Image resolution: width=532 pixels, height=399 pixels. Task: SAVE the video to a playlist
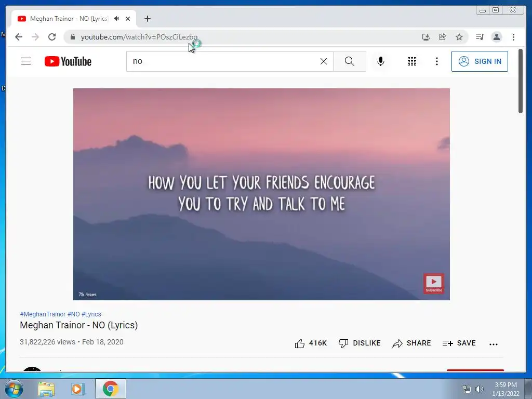point(459,343)
